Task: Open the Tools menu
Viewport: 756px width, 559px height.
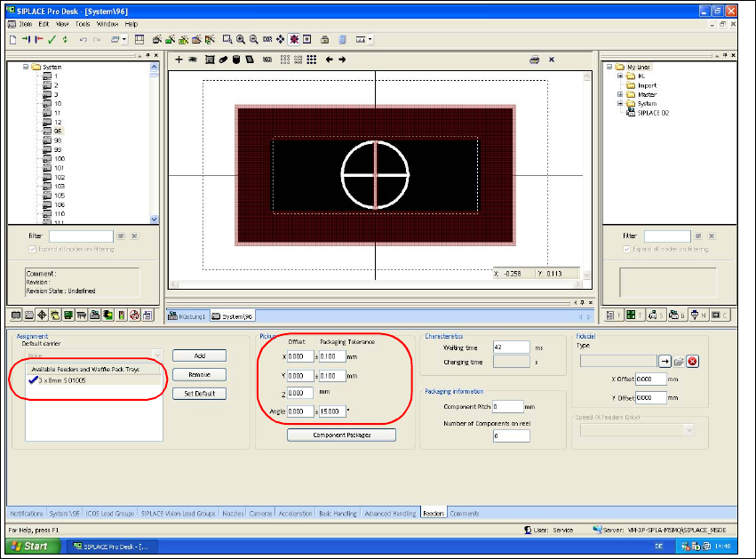Action: coord(83,24)
